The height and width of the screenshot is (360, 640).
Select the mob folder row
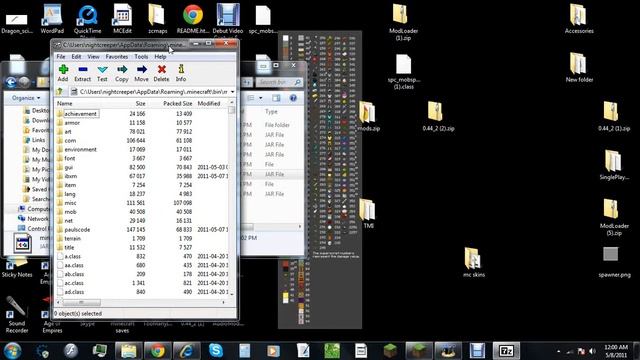pos(142,212)
